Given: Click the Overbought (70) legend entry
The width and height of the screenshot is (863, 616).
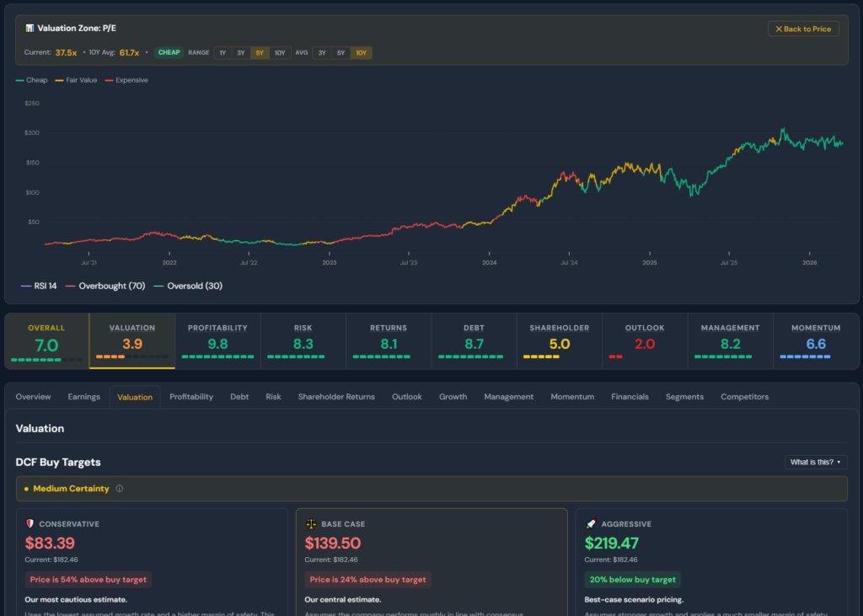Looking at the screenshot, I should [x=106, y=287].
